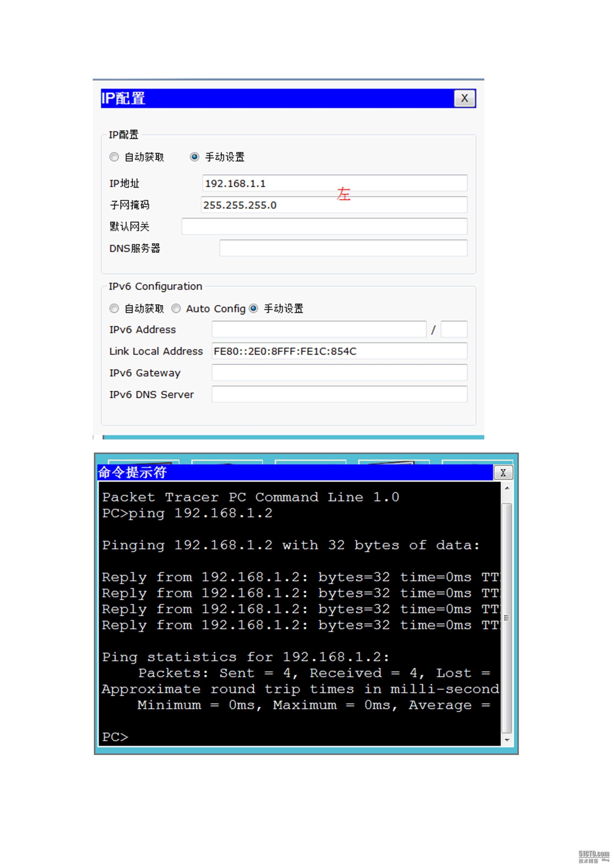Click the DNS服务器 input field
614x868 pixels.
click(343, 248)
